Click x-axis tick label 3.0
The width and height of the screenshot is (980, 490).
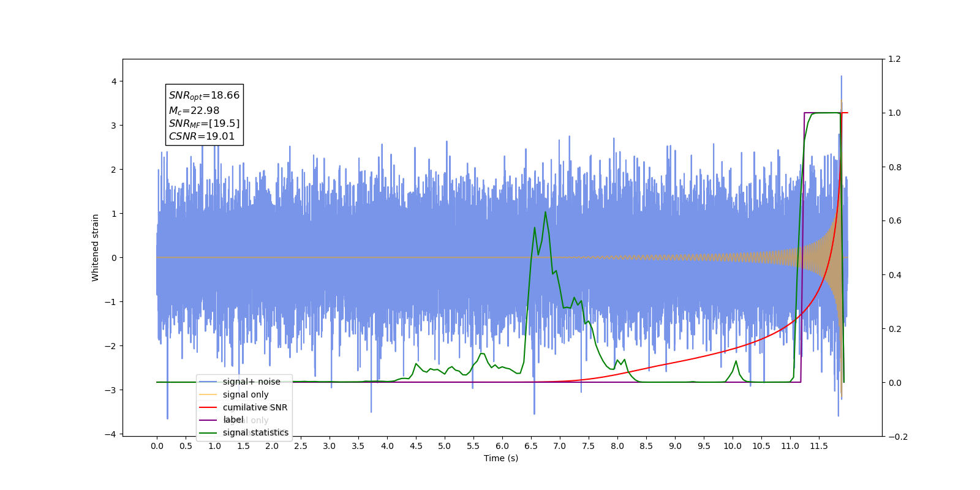point(330,446)
